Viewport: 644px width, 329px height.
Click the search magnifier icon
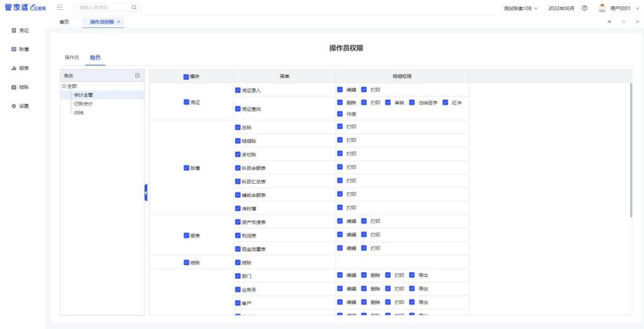[x=133, y=8]
